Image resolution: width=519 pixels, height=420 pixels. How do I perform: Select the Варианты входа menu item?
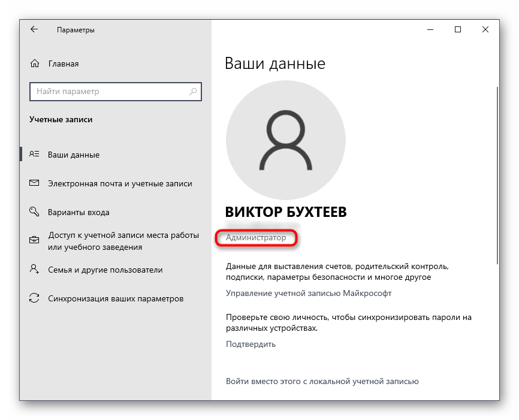[x=79, y=212]
